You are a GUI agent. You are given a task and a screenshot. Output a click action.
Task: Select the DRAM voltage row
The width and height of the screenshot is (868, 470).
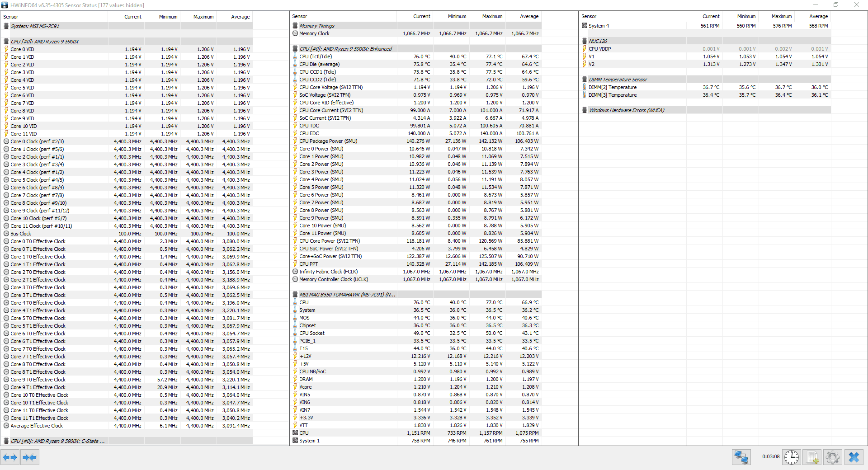click(x=415, y=379)
